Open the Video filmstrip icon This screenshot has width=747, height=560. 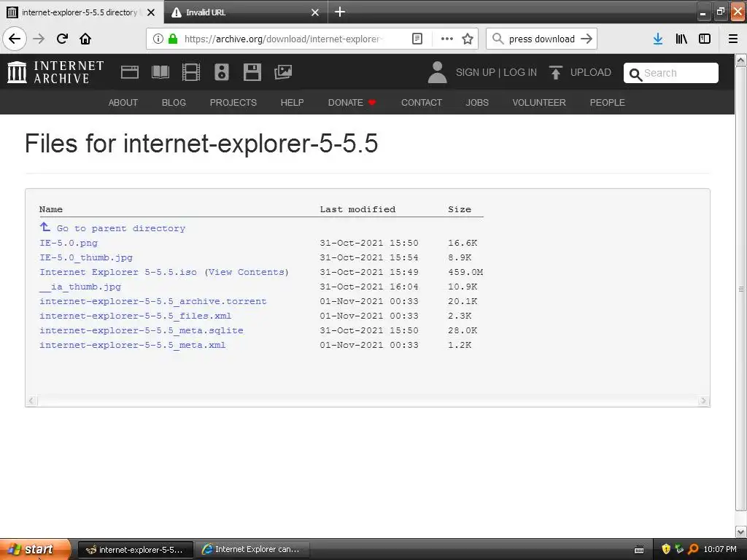click(191, 72)
